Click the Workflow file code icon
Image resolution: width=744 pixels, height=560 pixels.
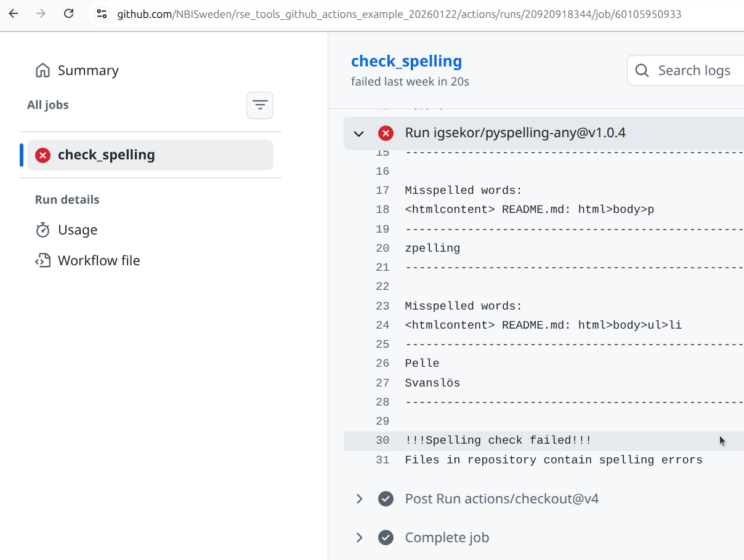click(x=42, y=261)
